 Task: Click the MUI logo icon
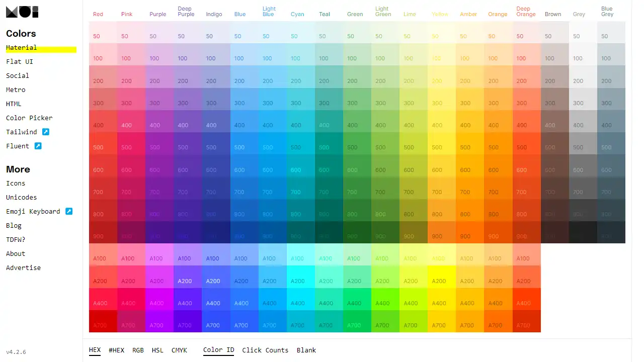(x=22, y=11)
